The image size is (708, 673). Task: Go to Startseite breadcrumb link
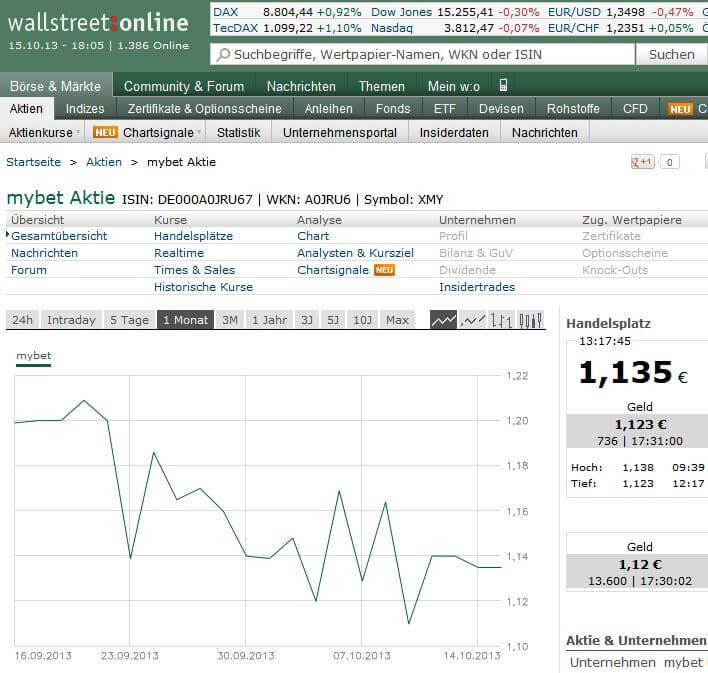click(x=33, y=162)
